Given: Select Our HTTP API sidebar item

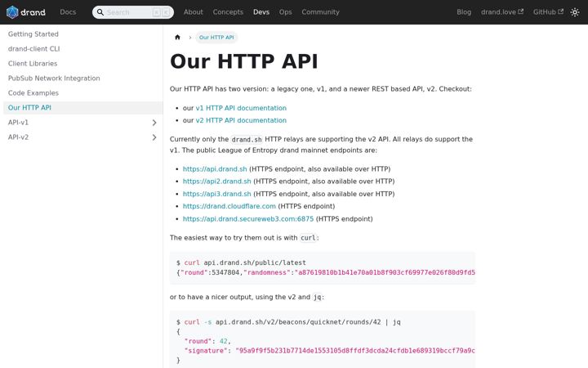Looking at the screenshot, I should (83, 108).
